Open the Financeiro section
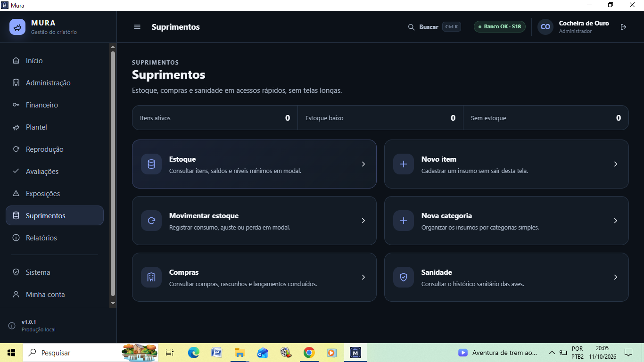This screenshot has height=362, width=644. [55, 105]
